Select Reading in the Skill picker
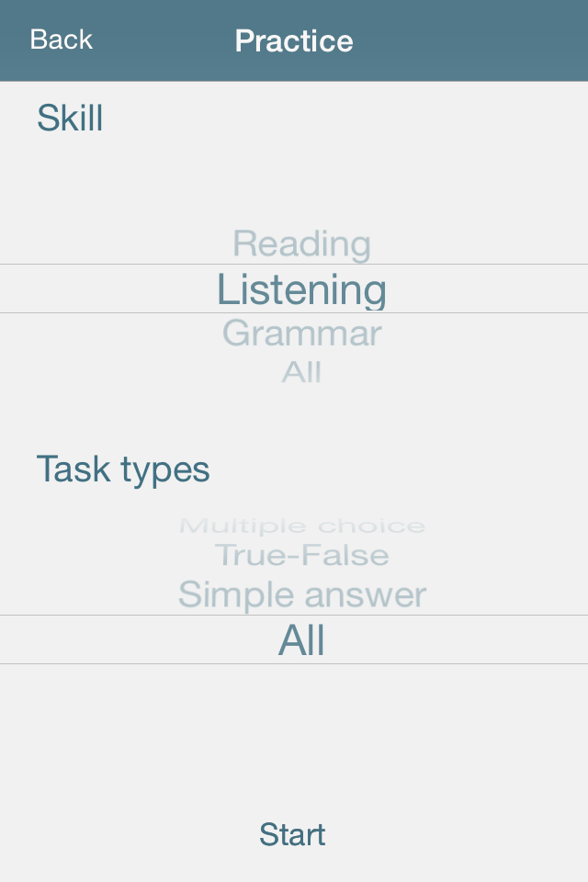This screenshot has width=588, height=882. (301, 243)
